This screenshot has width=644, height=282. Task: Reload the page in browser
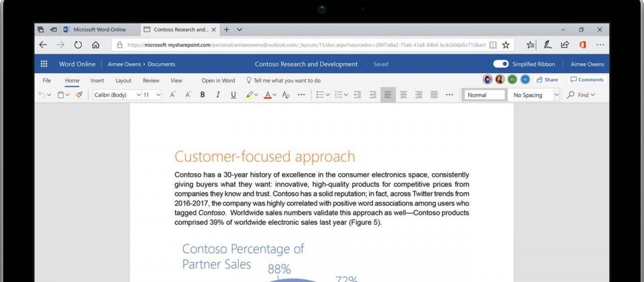point(78,45)
